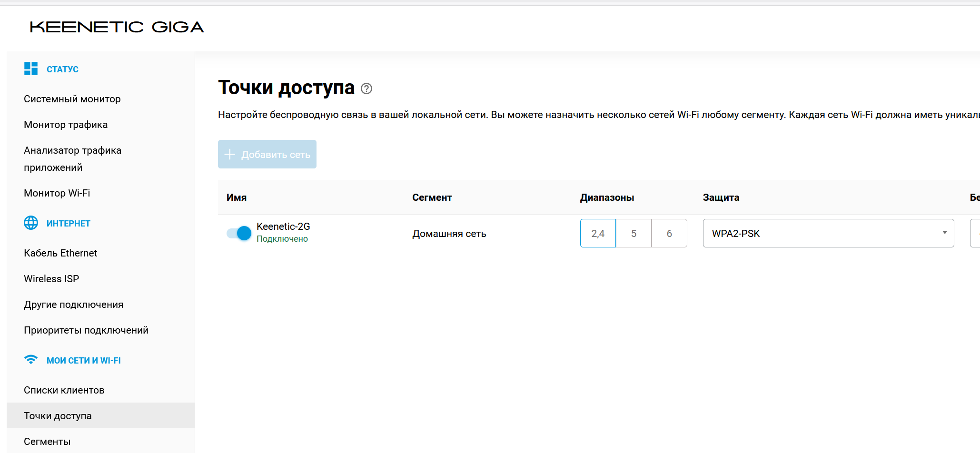Open the WPA2-PSK security dropdown
The image size is (980, 453).
[x=828, y=233]
